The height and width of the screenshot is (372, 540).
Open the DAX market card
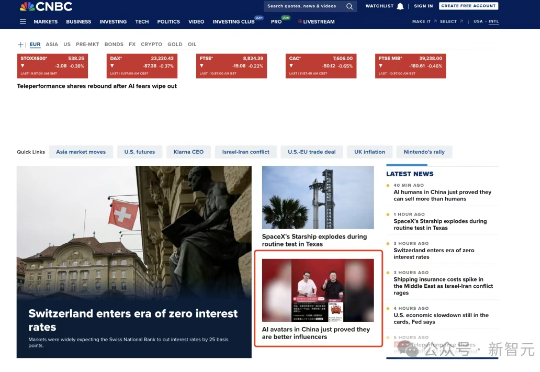(142, 66)
